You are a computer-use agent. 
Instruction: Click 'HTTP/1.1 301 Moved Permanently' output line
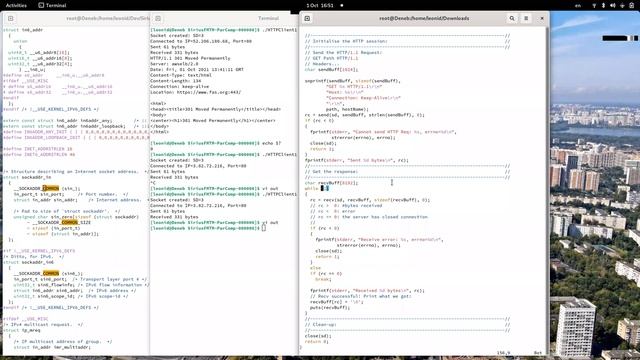coord(190,58)
